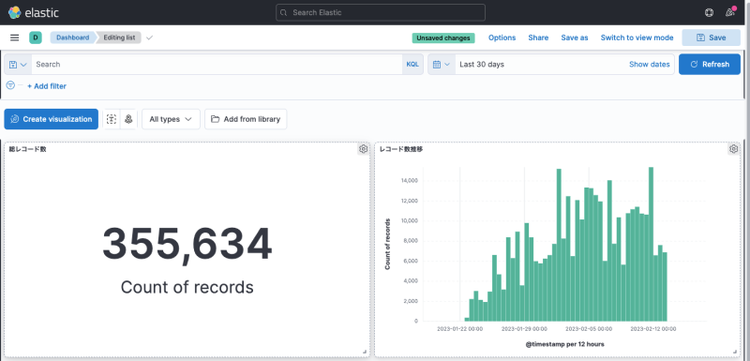This screenshot has height=361, width=750.
Task: Switch query language via KQL
Action: coord(412,64)
